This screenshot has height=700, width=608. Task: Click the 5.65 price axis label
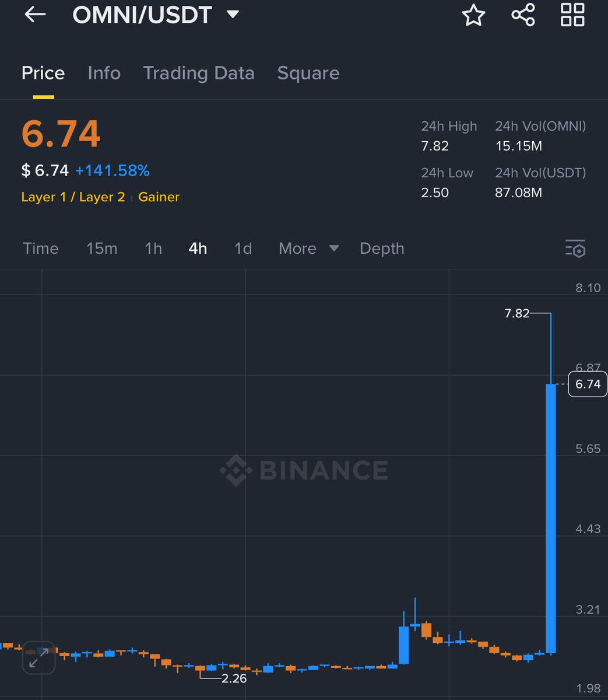(588, 449)
